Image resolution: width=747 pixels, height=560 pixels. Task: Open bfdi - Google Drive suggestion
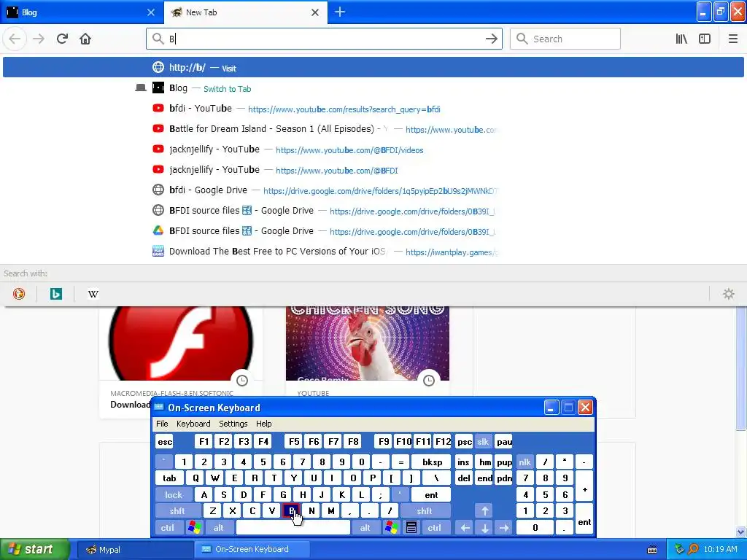[x=373, y=190]
